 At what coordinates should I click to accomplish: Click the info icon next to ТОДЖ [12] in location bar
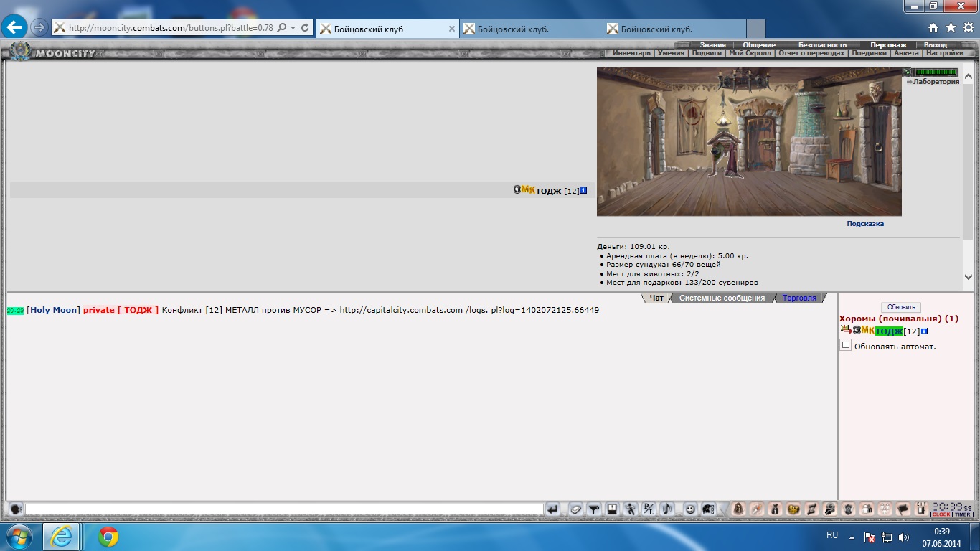(x=584, y=190)
